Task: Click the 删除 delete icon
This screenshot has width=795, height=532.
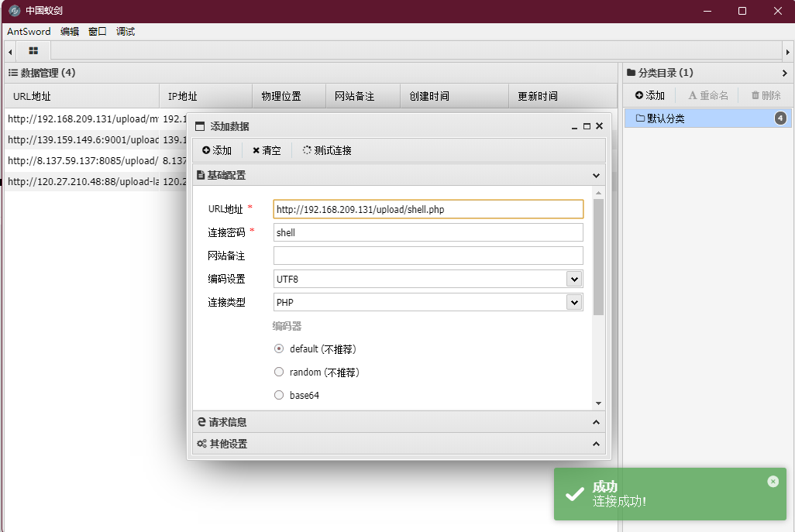Action: 765,95
